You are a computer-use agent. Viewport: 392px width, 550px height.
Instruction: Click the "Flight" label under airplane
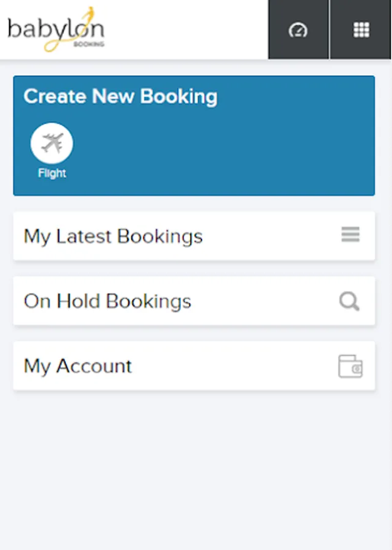(52, 174)
